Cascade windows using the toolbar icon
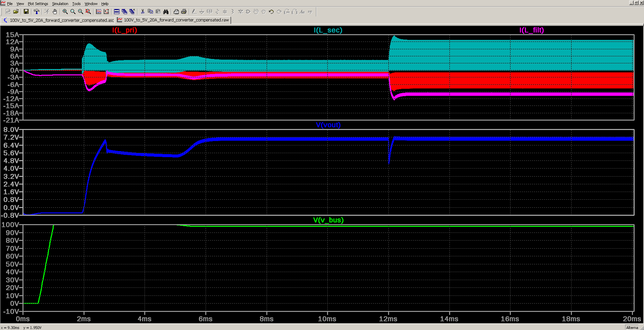 pos(124,12)
